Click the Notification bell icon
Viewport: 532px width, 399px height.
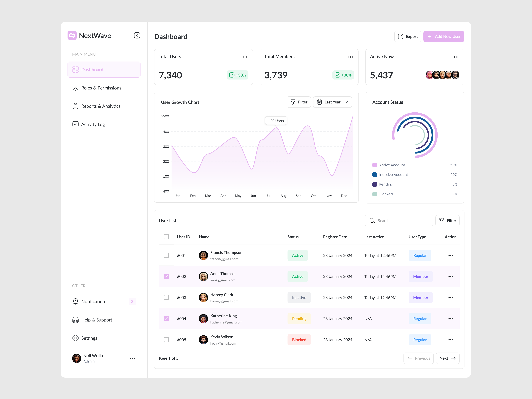[x=75, y=301]
